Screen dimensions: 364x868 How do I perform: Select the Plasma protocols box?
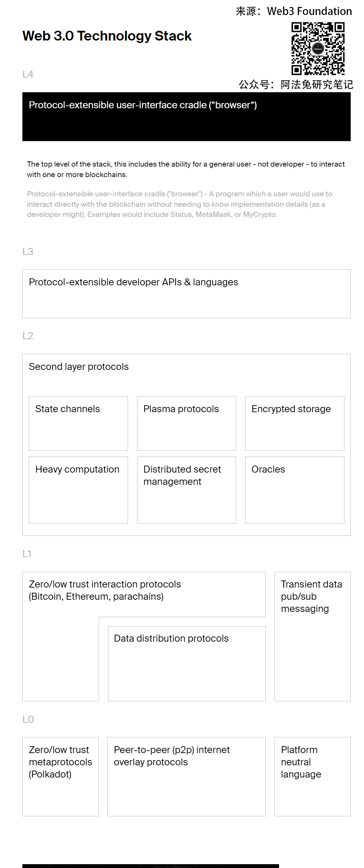(x=186, y=423)
